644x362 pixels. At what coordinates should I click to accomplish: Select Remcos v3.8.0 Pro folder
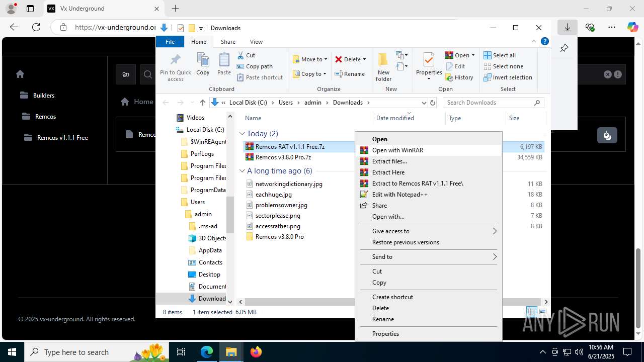pos(279,237)
